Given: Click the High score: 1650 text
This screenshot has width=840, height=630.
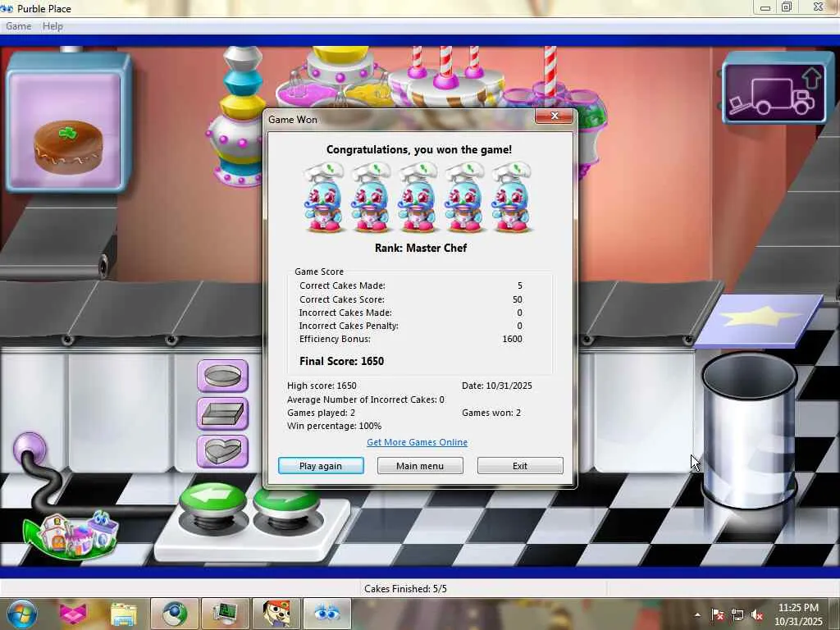Looking at the screenshot, I should 322,386.
